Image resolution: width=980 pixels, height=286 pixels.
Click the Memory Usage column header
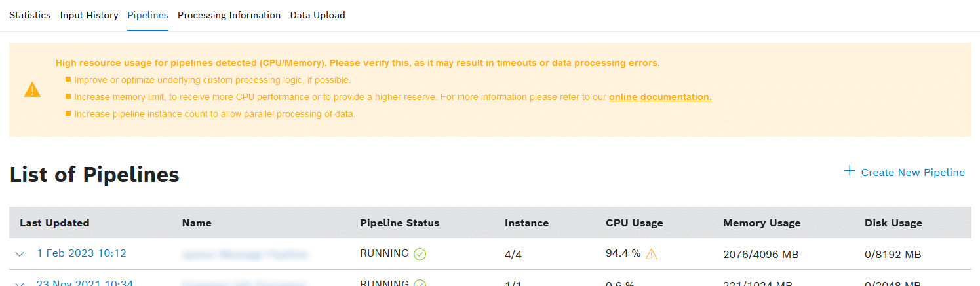coord(762,223)
